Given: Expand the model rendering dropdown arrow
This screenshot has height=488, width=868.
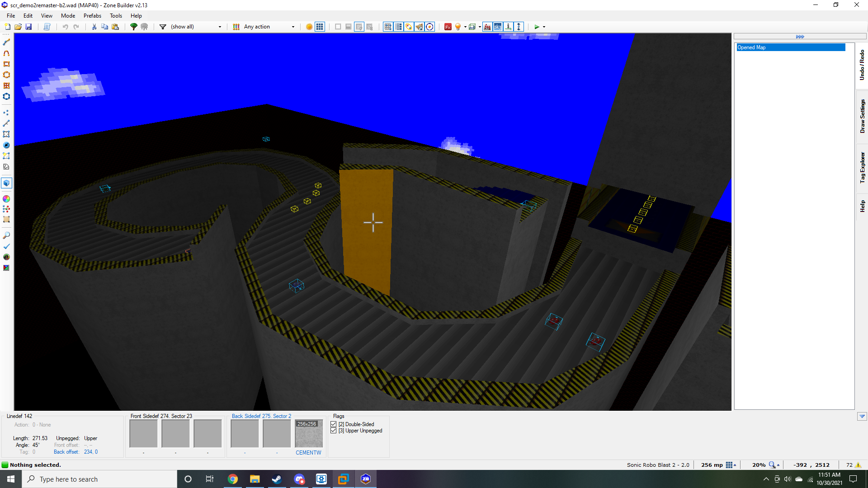Looking at the screenshot, I should tap(479, 27).
